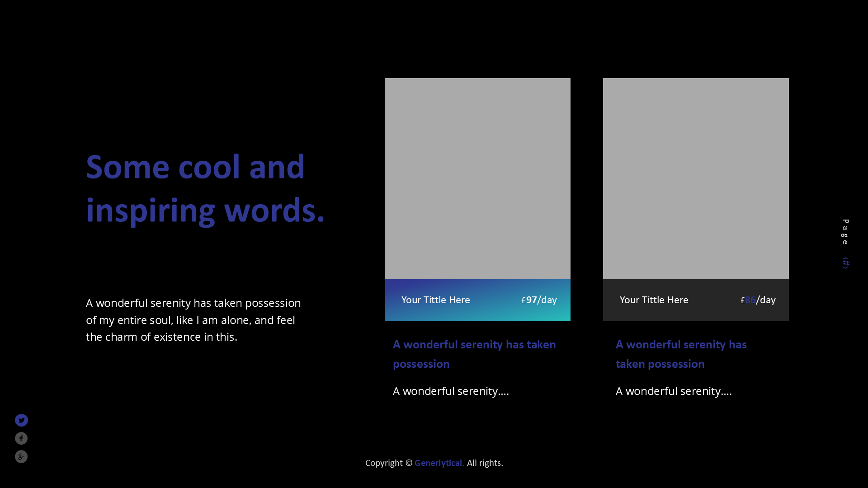Select the £97/day price label
Image resolution: width=868 pixels, height=488 pixels.
pos(539,300)
